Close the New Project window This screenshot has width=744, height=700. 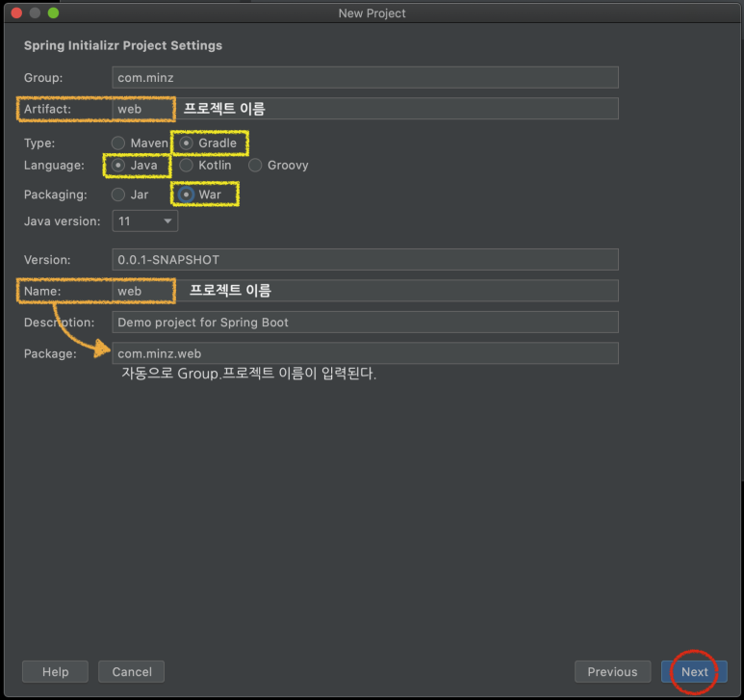click(16, 13)
